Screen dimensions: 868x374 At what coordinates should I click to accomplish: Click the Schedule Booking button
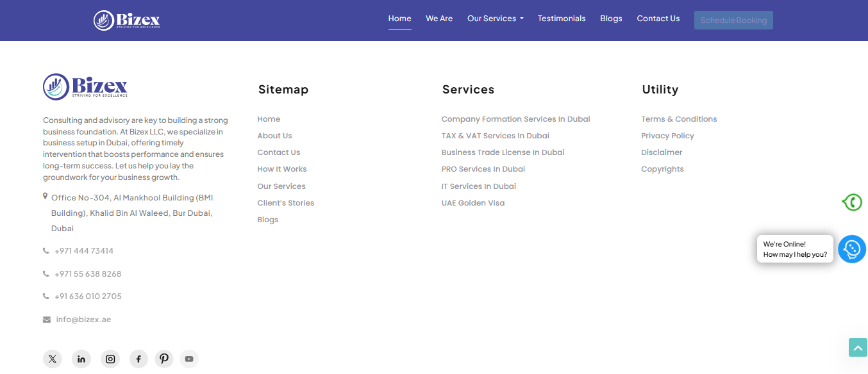(x=733, y=20)
